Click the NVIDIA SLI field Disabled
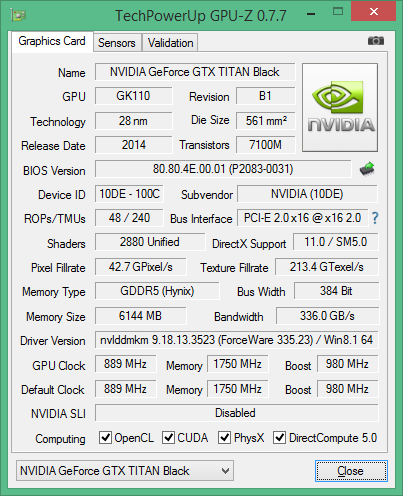The width and height of the screenshot is (403, 496). (x=237, y=413)
